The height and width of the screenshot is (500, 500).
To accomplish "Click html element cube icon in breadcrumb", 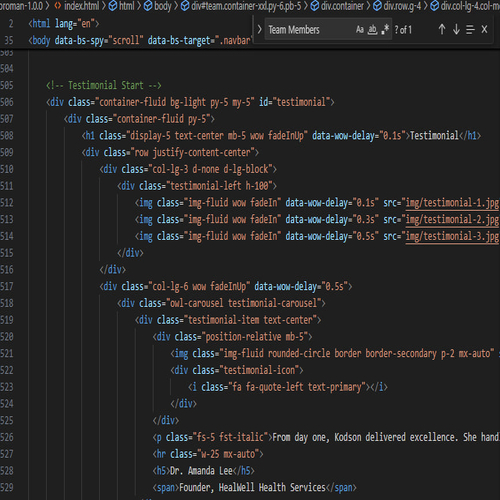I will click(x=113, y=6).
